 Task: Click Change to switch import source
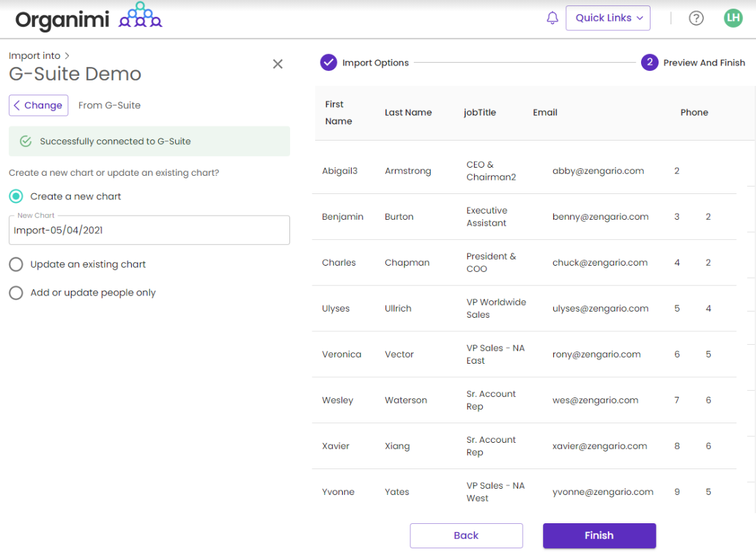[39, 105]
